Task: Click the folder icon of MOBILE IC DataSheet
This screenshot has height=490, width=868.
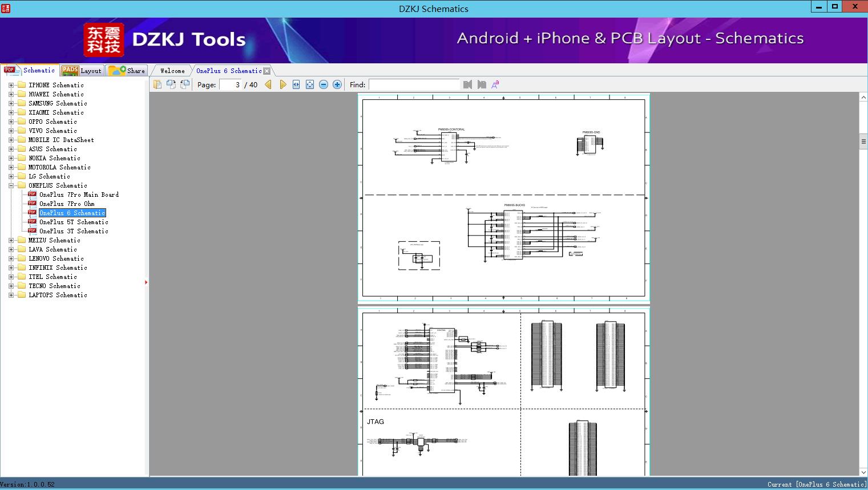Action: coord(22,140)
